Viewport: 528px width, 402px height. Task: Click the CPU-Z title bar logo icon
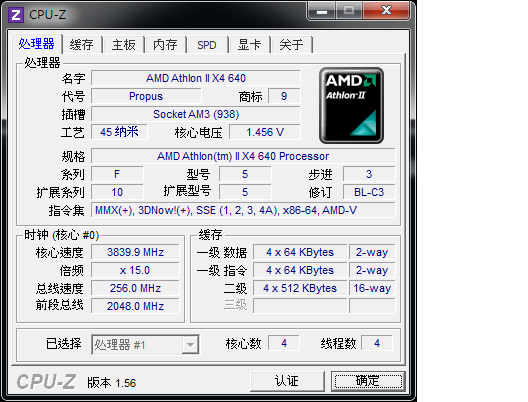16,15
